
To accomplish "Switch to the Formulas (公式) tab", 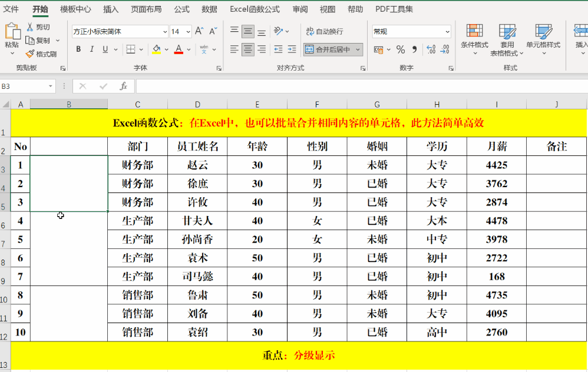I will coord(181,9).
